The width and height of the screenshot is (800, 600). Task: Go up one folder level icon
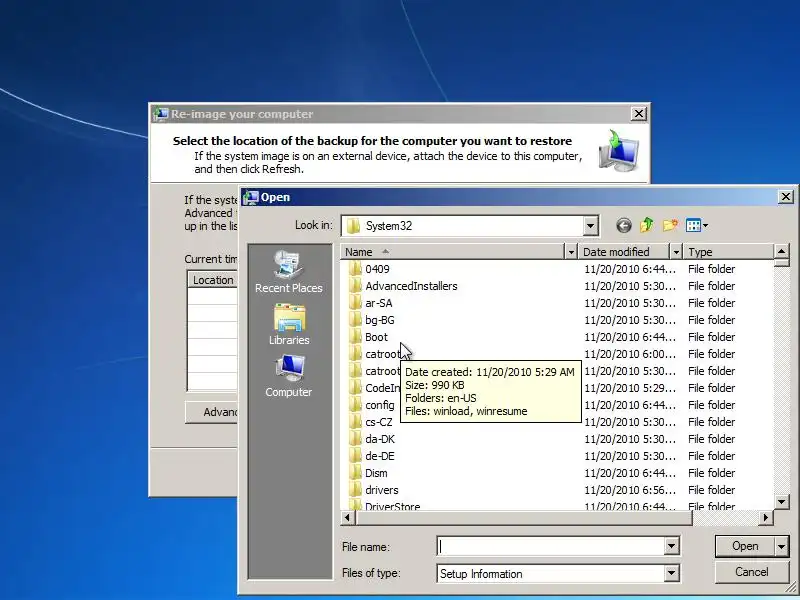[647, 225]
